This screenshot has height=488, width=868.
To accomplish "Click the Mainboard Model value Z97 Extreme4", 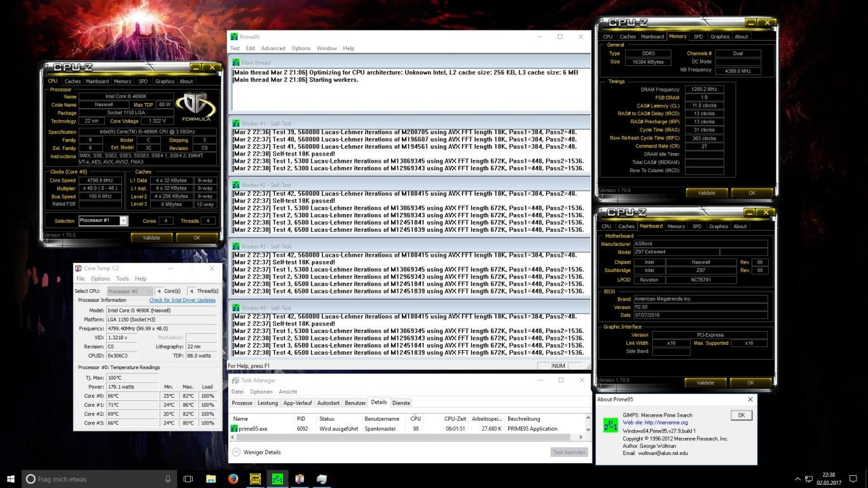I will point(676,252).
